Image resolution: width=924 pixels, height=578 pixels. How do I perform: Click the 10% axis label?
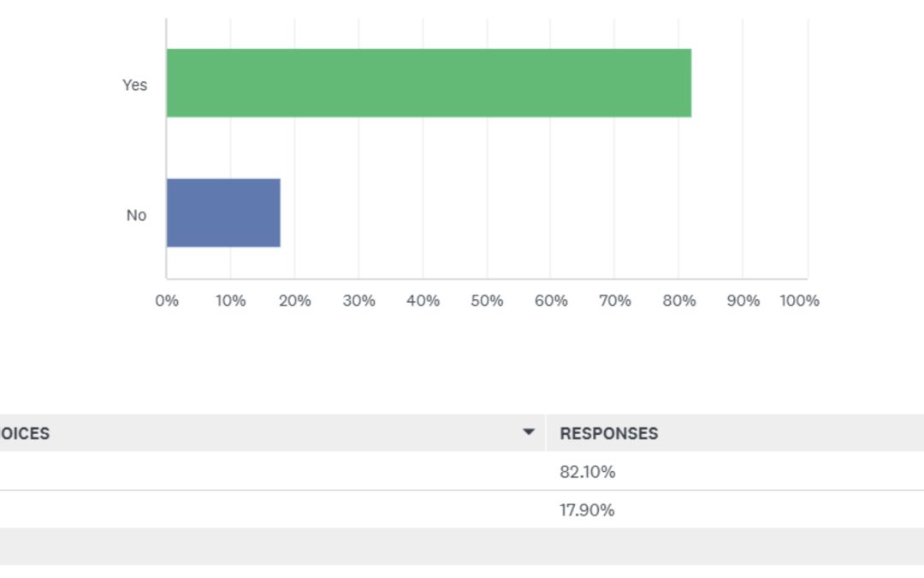pos(230,301)
